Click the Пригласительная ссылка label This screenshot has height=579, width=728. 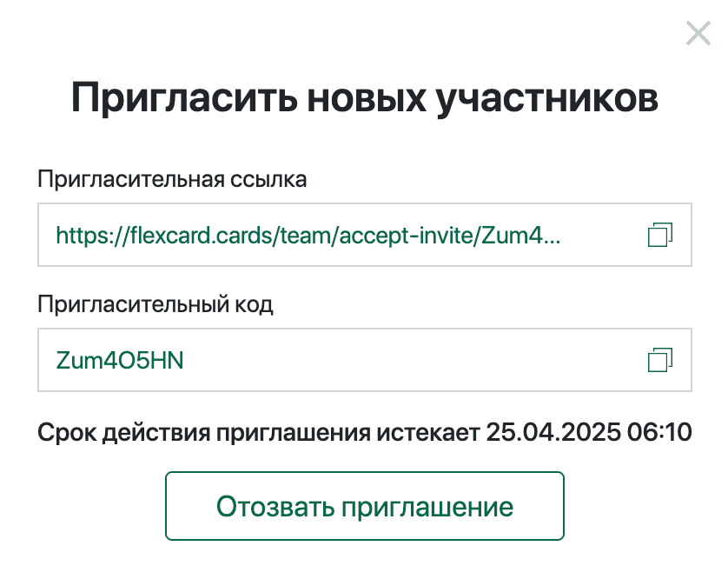tap(172, 179)
